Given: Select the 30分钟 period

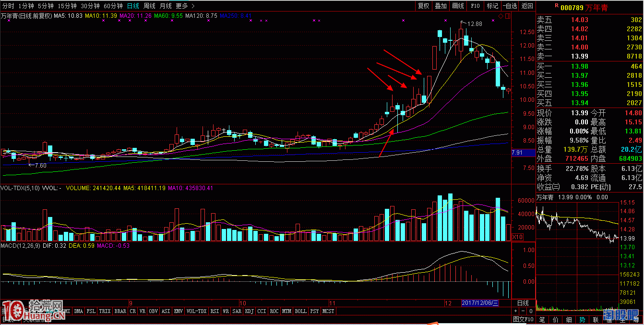Looking at the screenshot, I should tap(90, 6).
